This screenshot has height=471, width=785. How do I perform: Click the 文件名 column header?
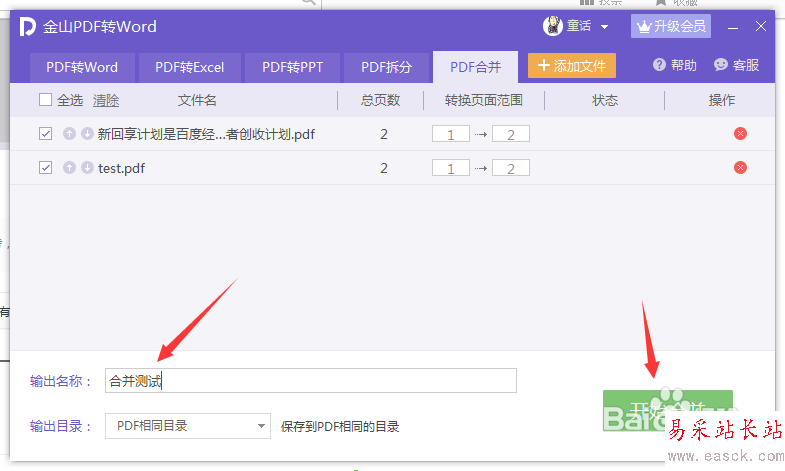pos(197,100)
